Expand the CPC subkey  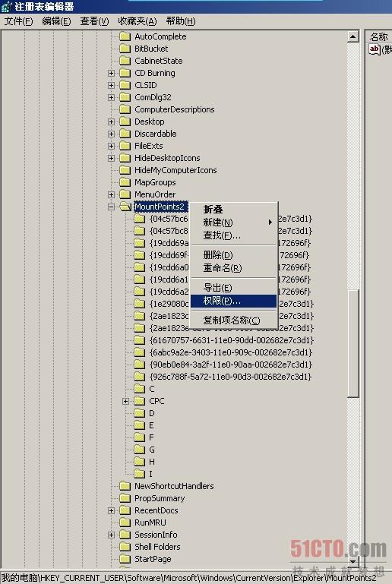pyautogui.click(x=125, y=401)
